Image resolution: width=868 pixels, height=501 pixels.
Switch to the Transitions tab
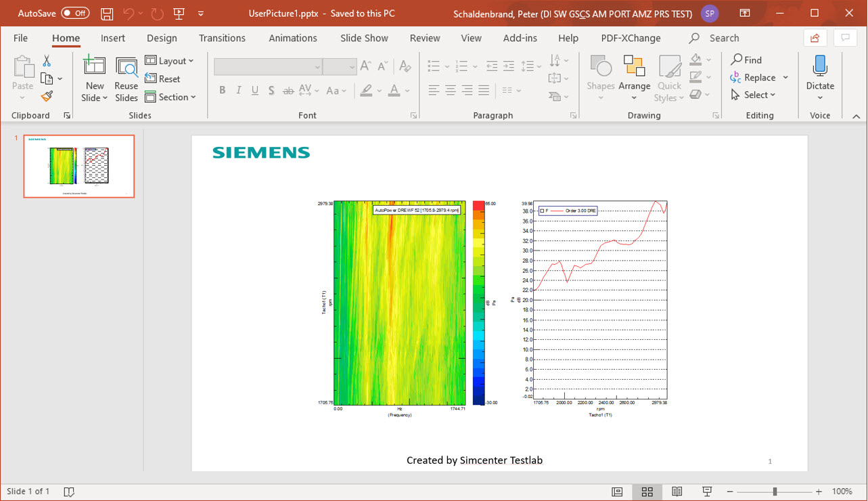[222, 39]
